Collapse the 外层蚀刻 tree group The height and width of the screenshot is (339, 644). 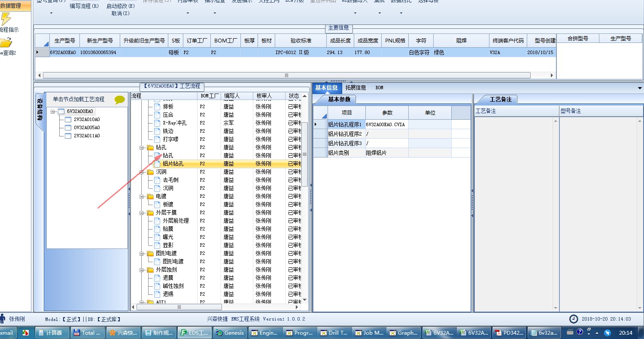pyautogui.click(x=141, y=269)
